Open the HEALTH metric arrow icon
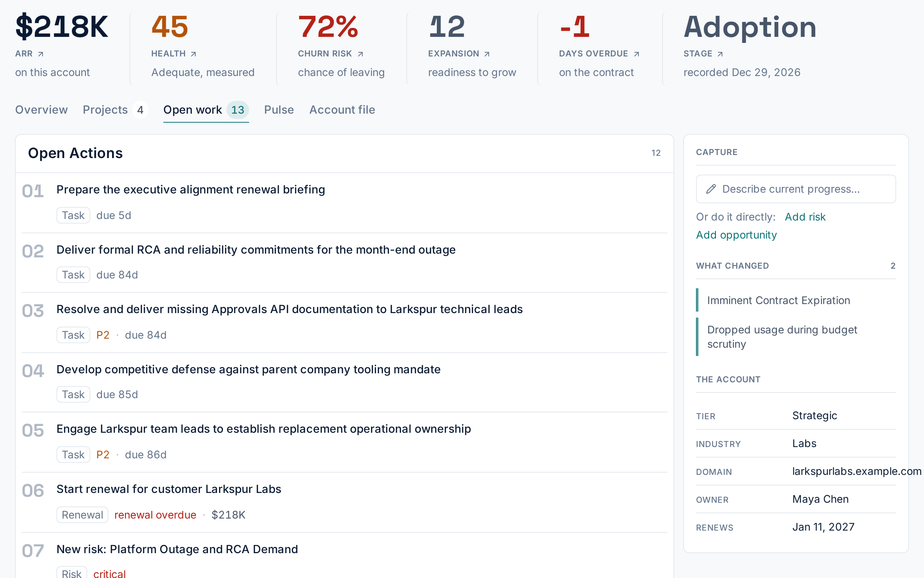This screenshot has width=924, height=578. click(193, 54)
